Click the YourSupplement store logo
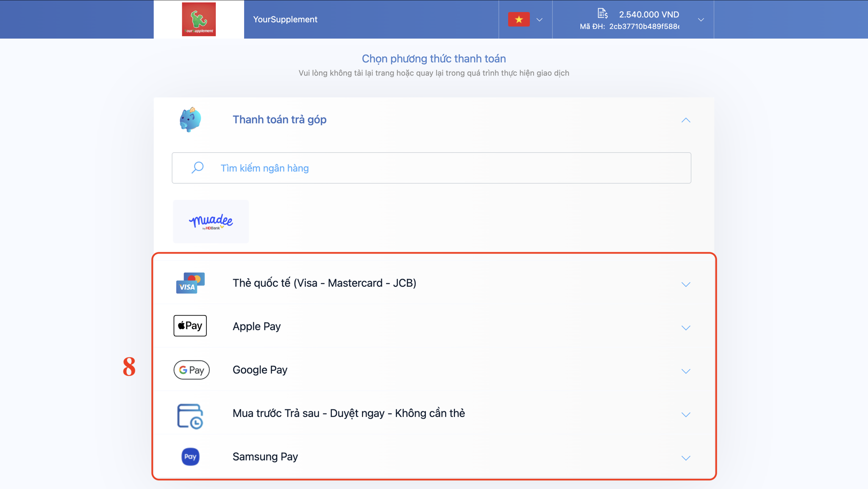Image resolution: width=868 pixels, height=489 pixels. click(199, 19)
